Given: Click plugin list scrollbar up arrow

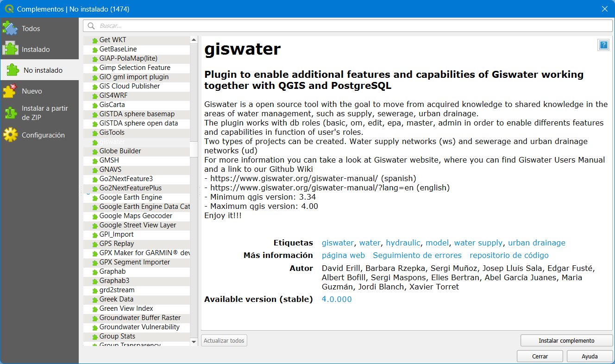Looking at the screenshot, I should (194, 40).
